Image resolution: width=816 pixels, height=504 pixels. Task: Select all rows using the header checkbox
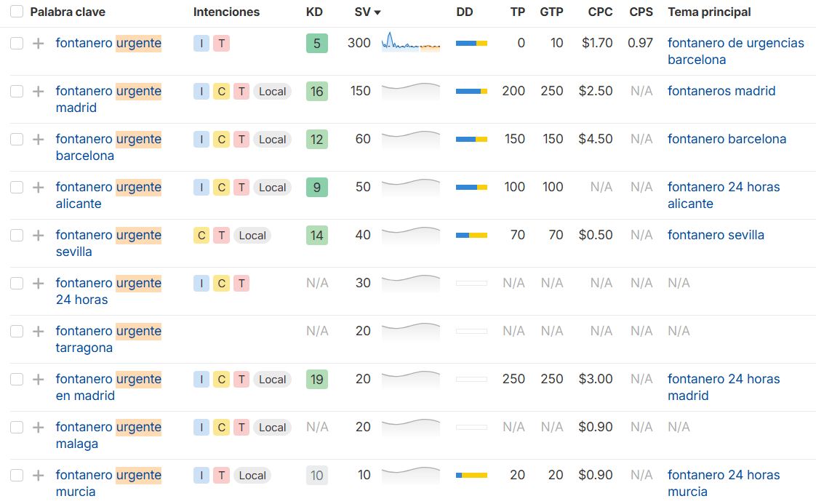coord(16,12)
